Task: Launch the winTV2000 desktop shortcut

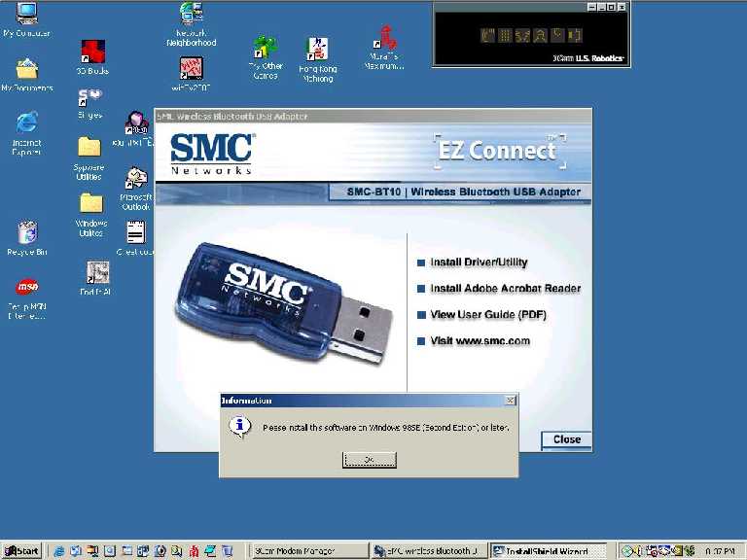Action: coord(191,74)
